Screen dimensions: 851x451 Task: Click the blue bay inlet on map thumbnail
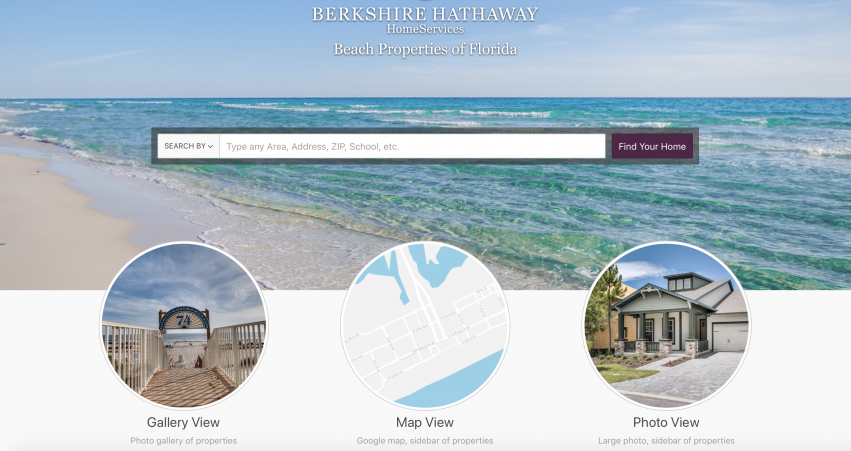tap(437, 262)
